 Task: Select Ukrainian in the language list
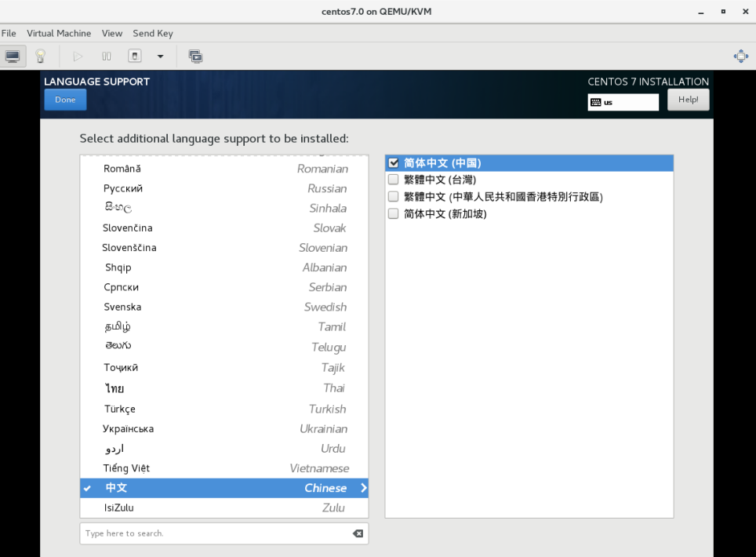tap(224, 428)
